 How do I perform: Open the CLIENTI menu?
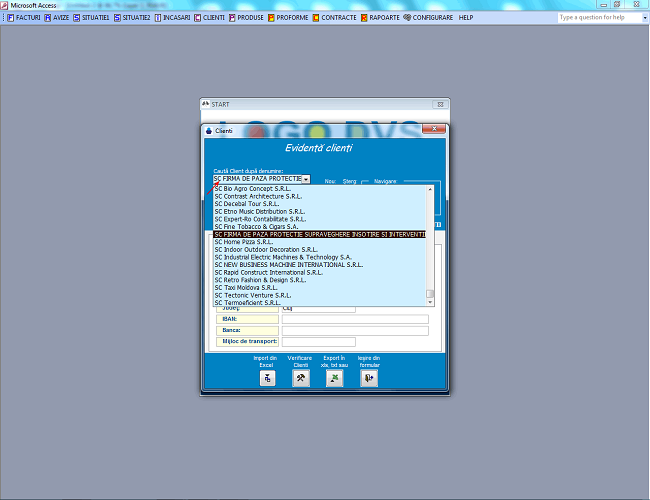209,17
